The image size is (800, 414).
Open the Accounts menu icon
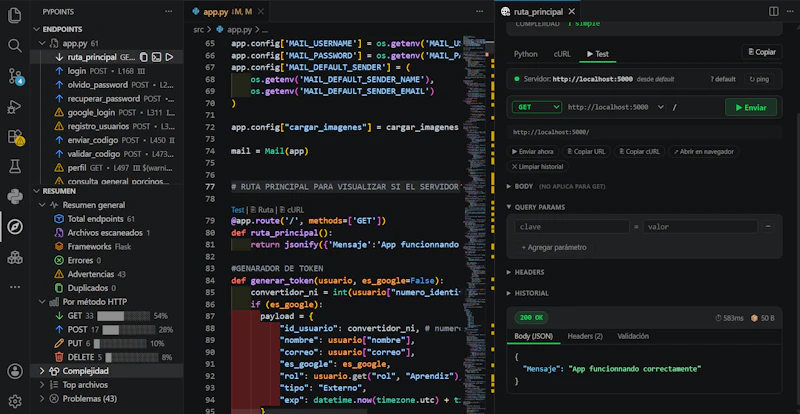[x=15, y=371]
